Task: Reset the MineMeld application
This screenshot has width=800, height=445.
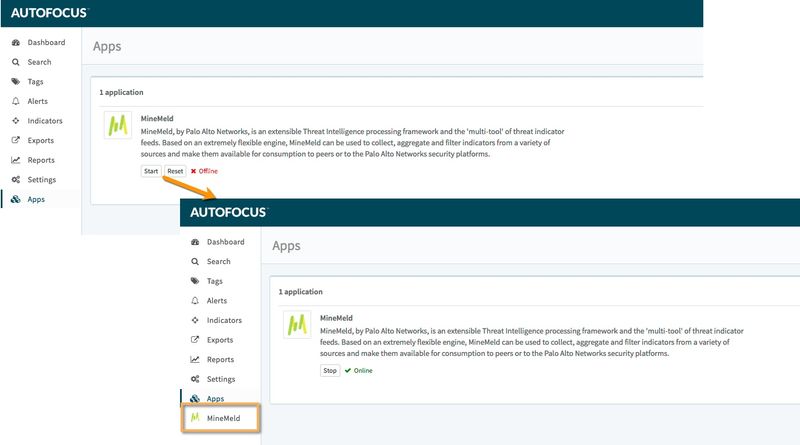Action: pyautogui.click(x=175, y=171)
